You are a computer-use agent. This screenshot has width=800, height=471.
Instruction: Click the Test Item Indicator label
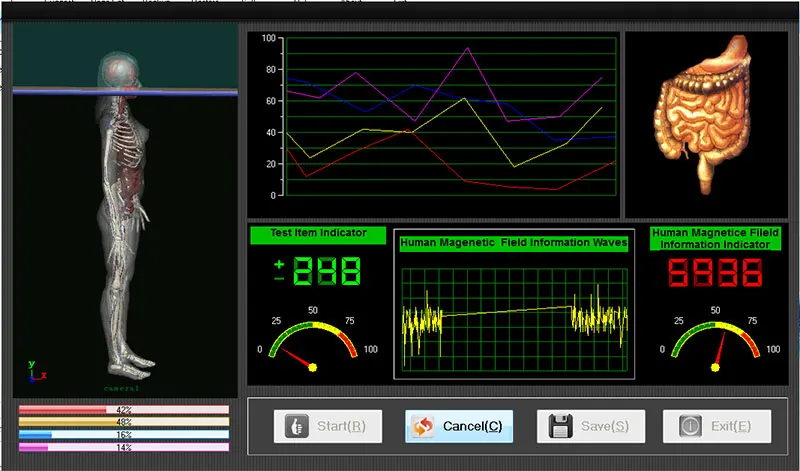click(318, 234)
